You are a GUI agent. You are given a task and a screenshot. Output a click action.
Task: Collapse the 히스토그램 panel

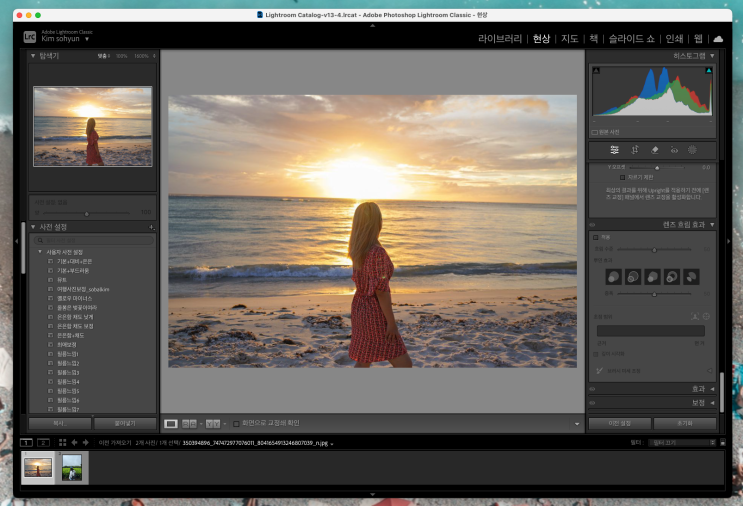tap(711, 56)
